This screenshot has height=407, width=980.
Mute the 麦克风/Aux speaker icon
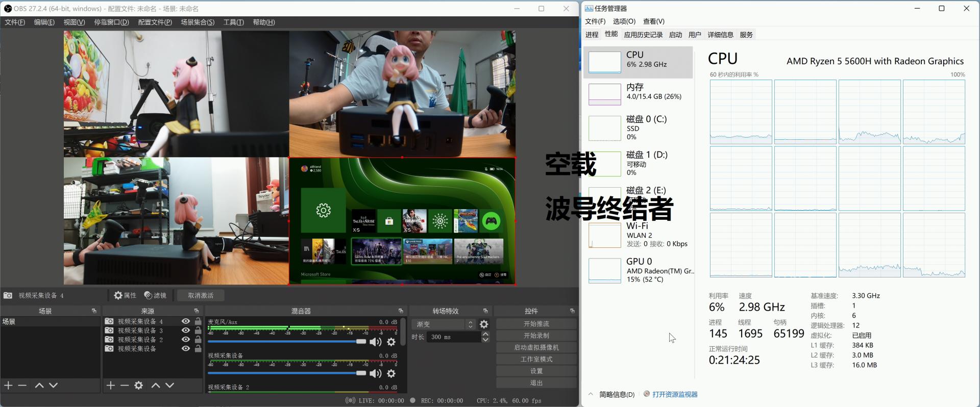point(376,342)
